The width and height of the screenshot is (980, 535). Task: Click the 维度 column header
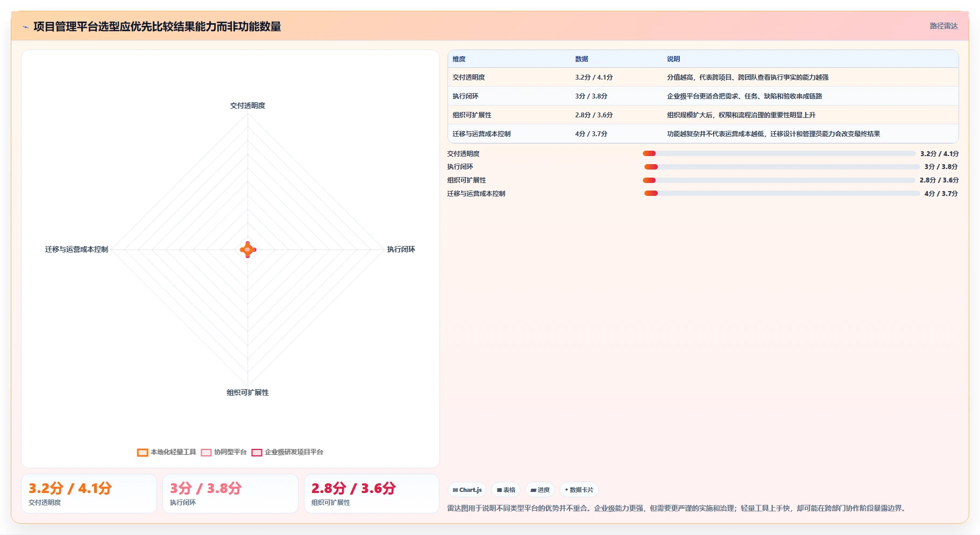pos(459,59)
